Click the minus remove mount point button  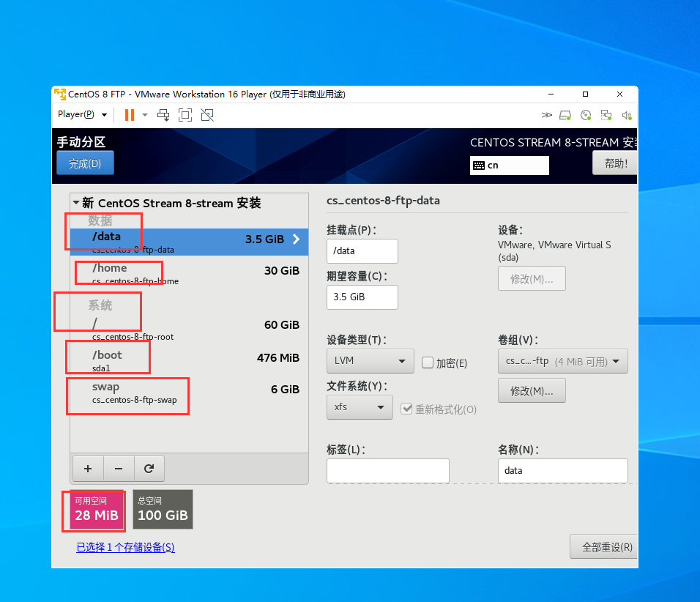[x=119, y=469]
